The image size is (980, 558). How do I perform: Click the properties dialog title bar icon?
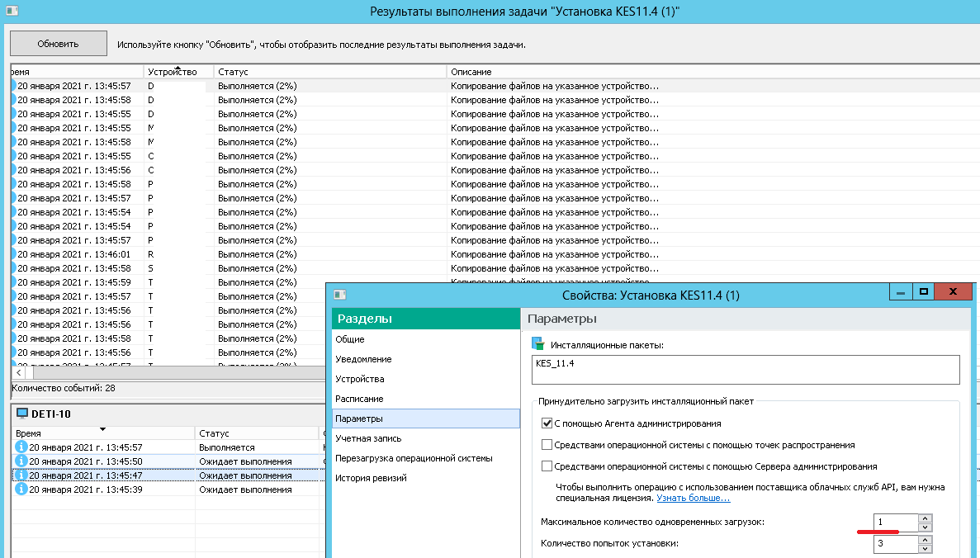339,294
